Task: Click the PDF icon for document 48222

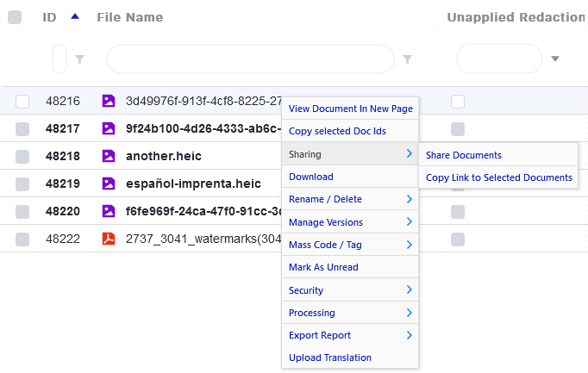Action: (x=109, y=239)
